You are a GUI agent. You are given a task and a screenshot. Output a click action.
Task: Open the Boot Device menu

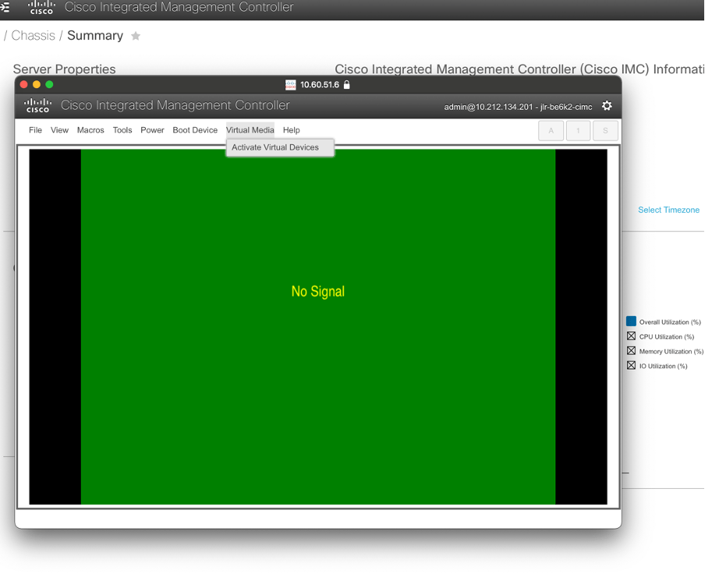coord(195,130)
